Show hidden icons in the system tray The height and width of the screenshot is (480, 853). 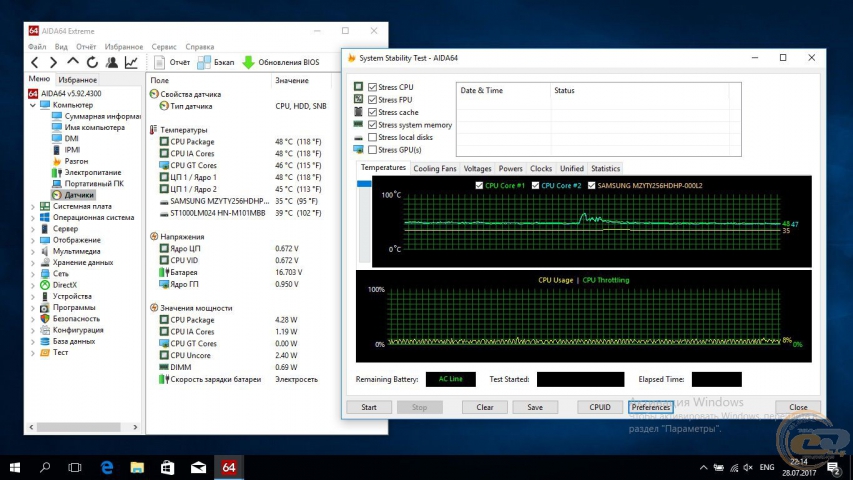(703, 467)
